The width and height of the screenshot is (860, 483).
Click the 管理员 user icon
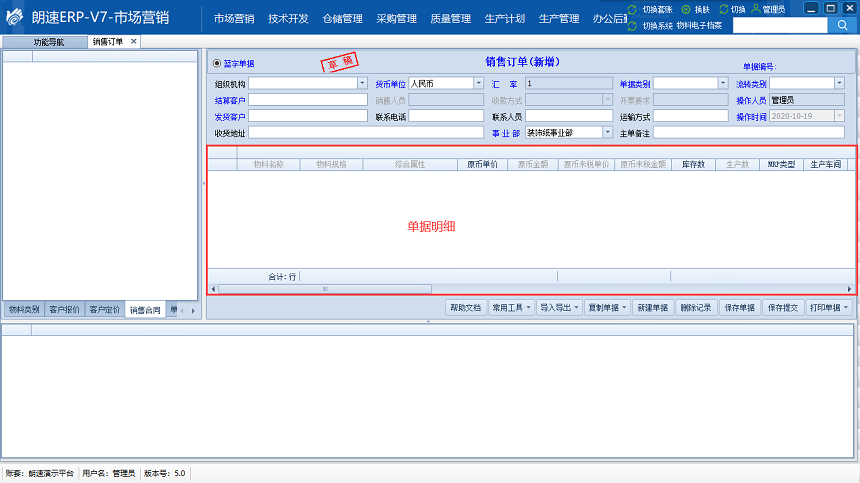tap(756, 9)
